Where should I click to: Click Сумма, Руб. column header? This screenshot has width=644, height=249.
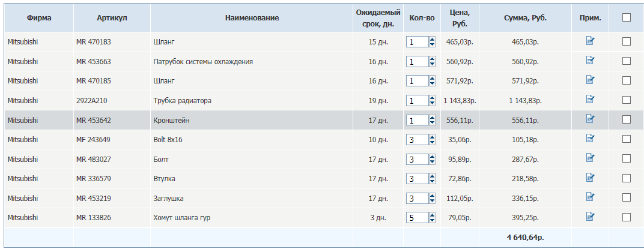tap(525, 18)
